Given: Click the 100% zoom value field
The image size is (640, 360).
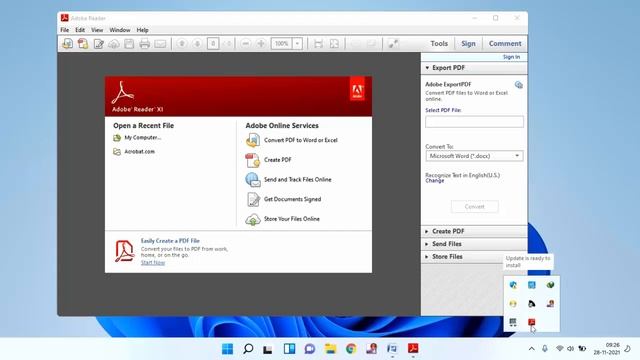Looking at the screenshot, I should click(282, 43).
